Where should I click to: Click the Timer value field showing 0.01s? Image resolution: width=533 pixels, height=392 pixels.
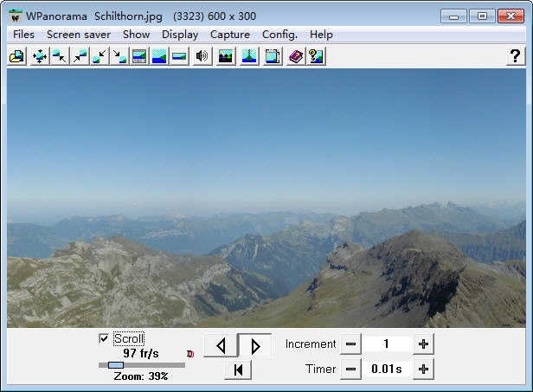[x=387, y=369]
